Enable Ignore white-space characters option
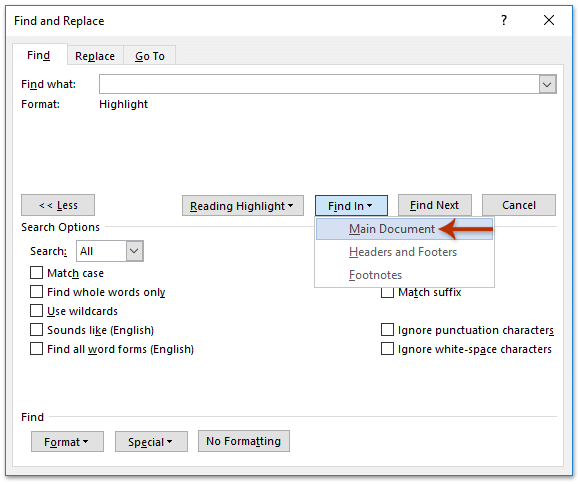The height and width of the screenshot is (484, 580). pyautogui.click(x=387, y=349)
